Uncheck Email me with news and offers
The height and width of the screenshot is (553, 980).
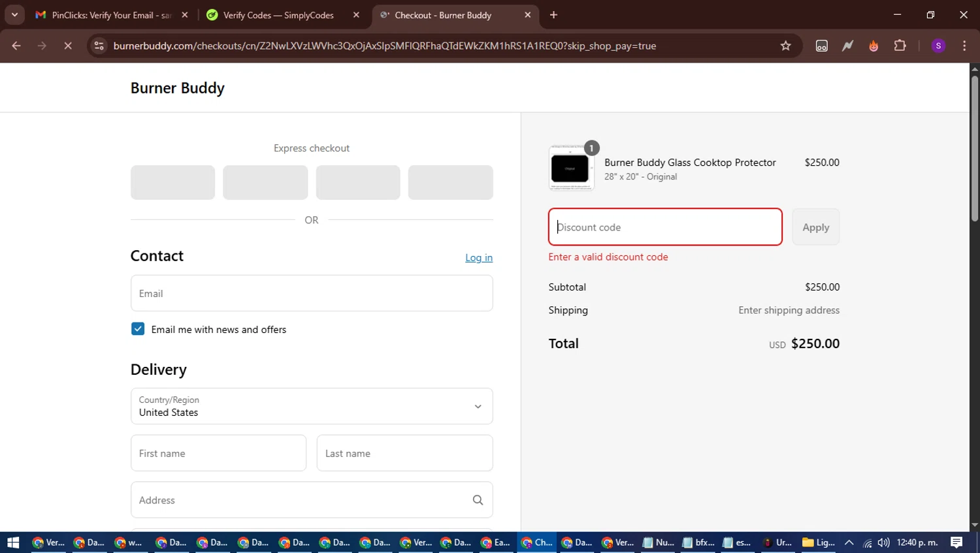click(x=138, y=329)
